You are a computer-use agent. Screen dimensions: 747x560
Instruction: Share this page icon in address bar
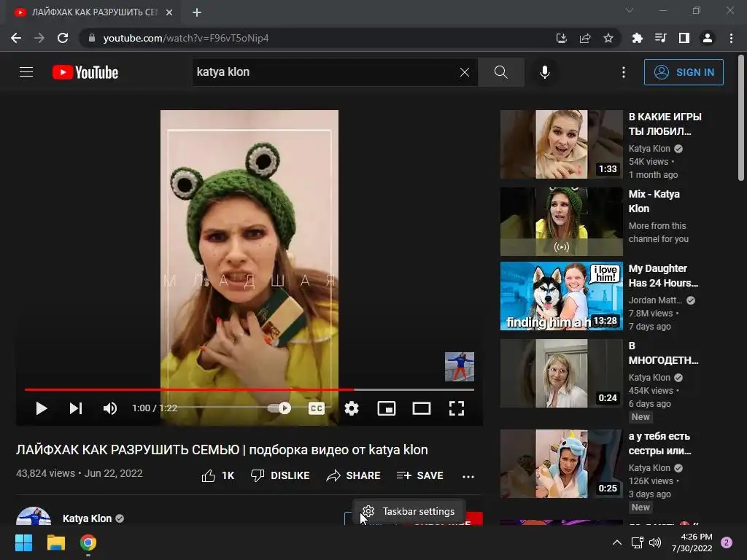click(585, 38)
